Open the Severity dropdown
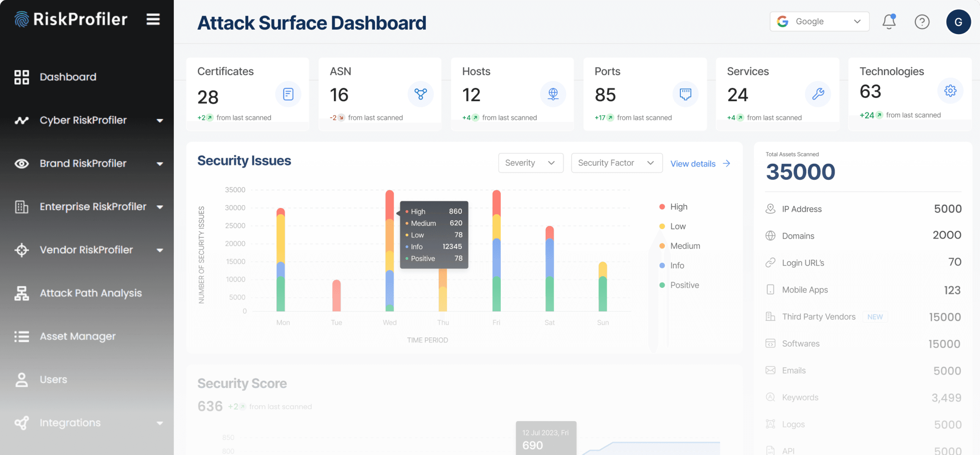This screenshot has width=980, height=455. 530,163
